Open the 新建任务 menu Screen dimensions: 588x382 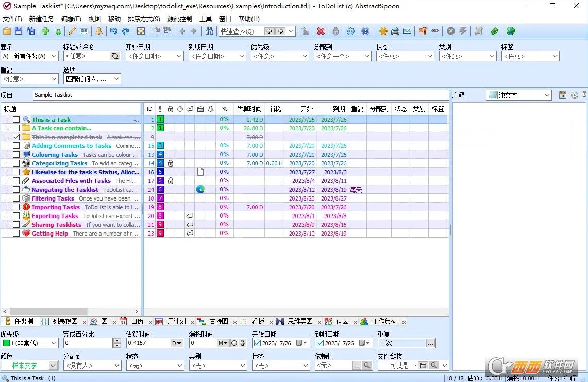click(x=41, y=19)
